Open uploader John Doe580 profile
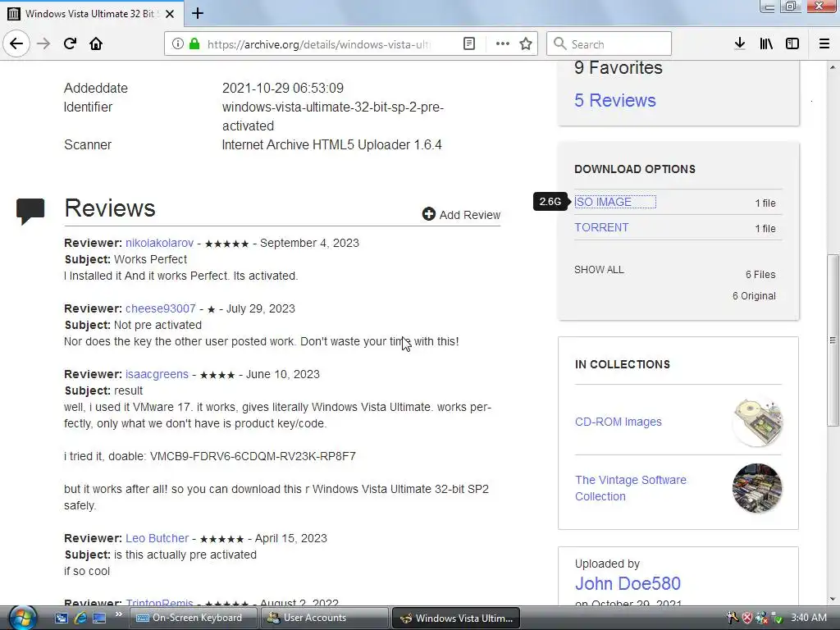Image resolution: width=840 pixels, height=630 pixels. click(x=628, y=583)
